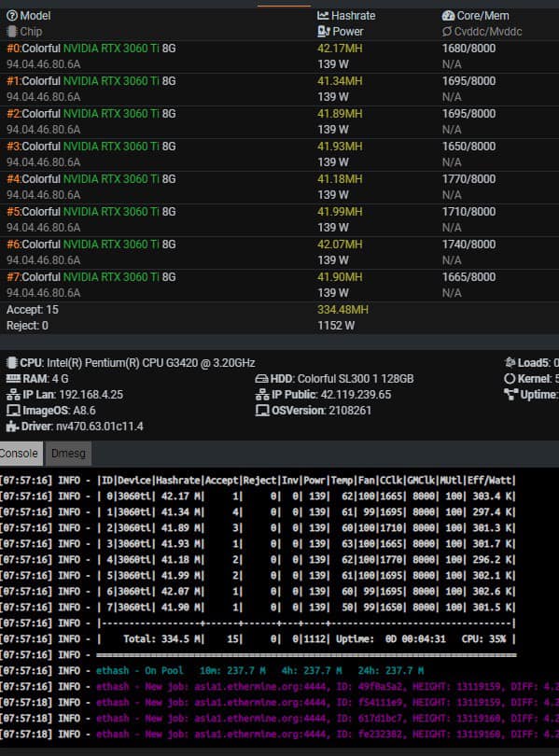Screen dimensions: 559x756
Task: Click total power 1152 W
Action: (336, 326)
